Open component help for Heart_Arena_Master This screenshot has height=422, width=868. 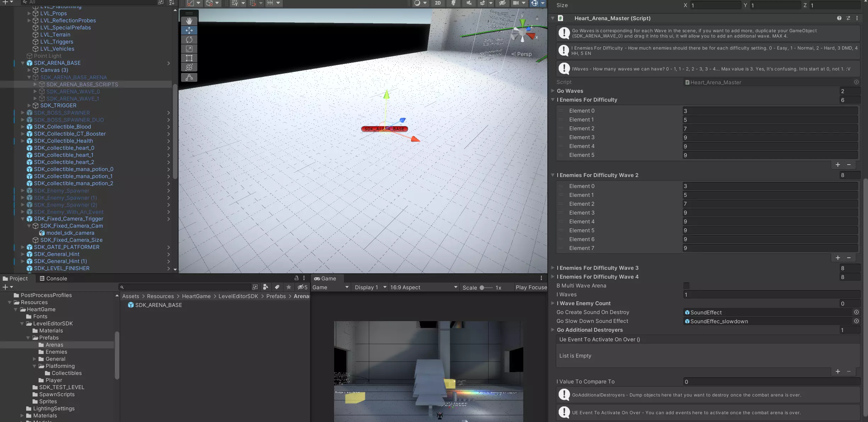tap(839, 18)
